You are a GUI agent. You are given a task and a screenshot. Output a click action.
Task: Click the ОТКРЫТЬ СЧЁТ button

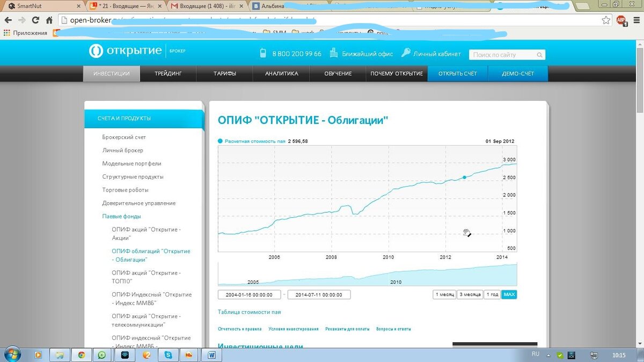click(458, 73)
